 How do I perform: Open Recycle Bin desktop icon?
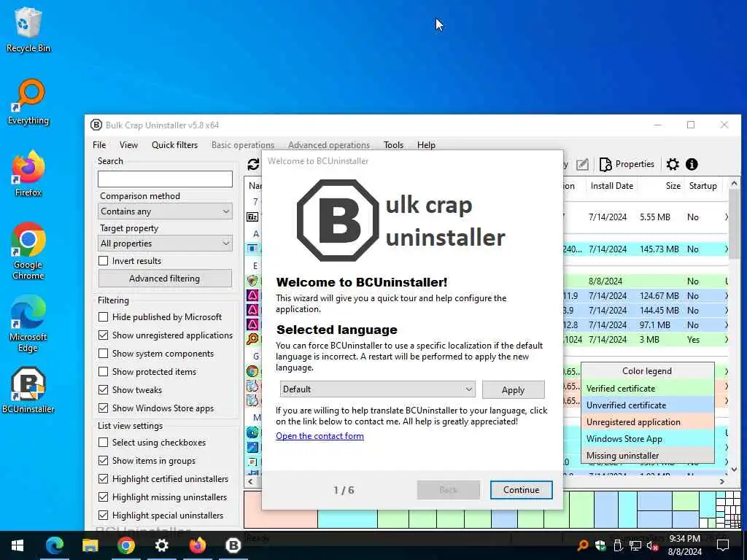click(x=28, y=29)
